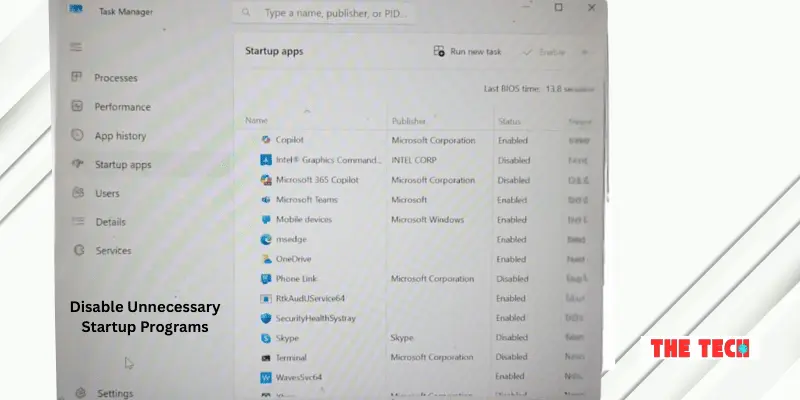Click Disabled status in Skype row

tap(512, 337)
